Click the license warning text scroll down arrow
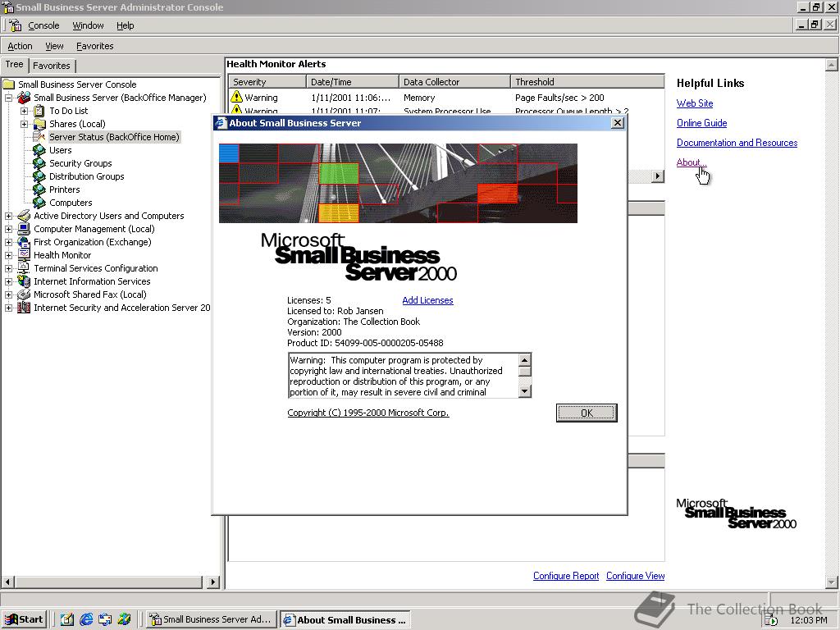The width and height of the screenshot is (840, 630). click(x=524, y=391)
